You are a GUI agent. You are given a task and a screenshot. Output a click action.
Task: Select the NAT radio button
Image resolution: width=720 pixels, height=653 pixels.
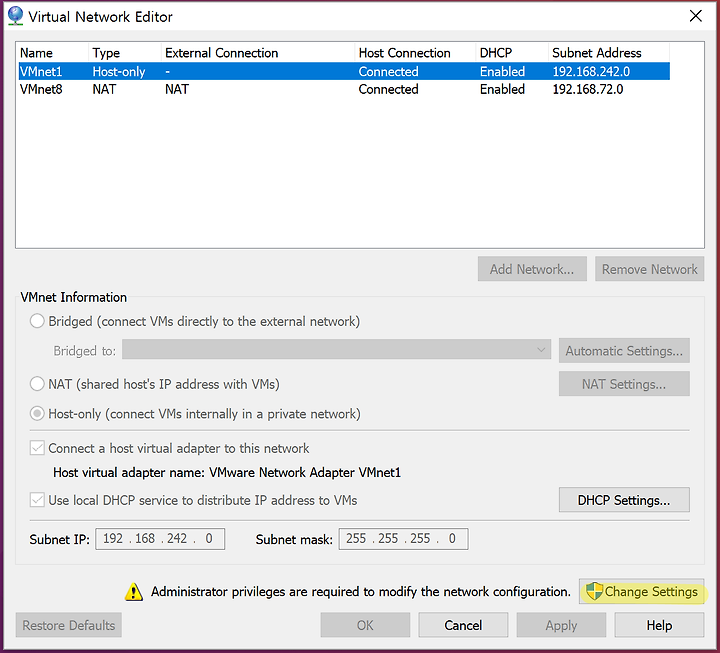tap(37, 384)
